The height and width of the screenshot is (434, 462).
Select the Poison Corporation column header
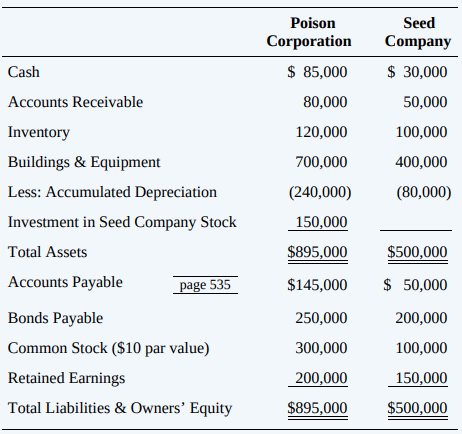pos(309,32)
